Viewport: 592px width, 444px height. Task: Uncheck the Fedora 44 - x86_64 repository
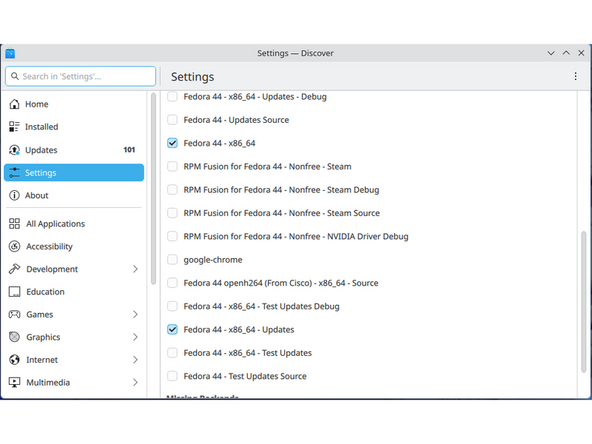(172, 143)
